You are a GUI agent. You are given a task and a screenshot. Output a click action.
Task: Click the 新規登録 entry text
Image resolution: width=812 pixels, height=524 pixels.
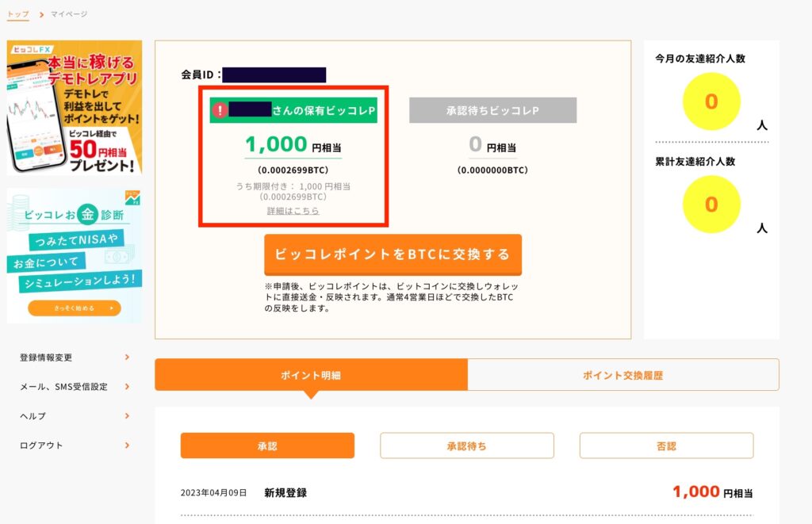[285, 493]
